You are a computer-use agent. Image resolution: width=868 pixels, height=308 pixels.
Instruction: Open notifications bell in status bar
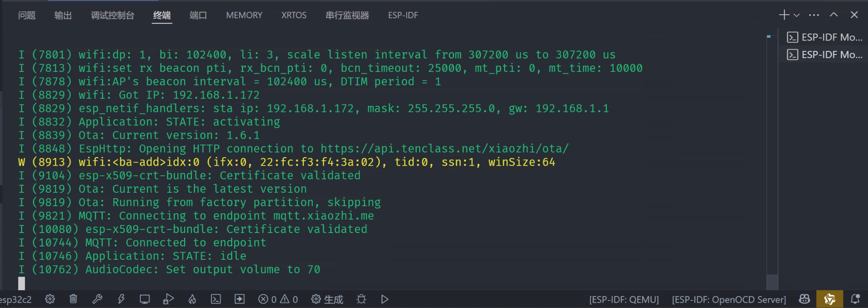855,299
